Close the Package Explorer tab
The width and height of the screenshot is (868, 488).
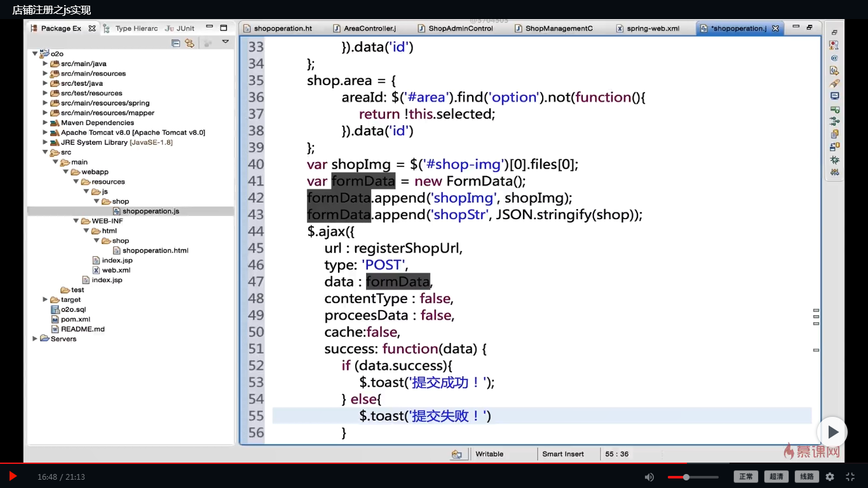tap(92, 29)
